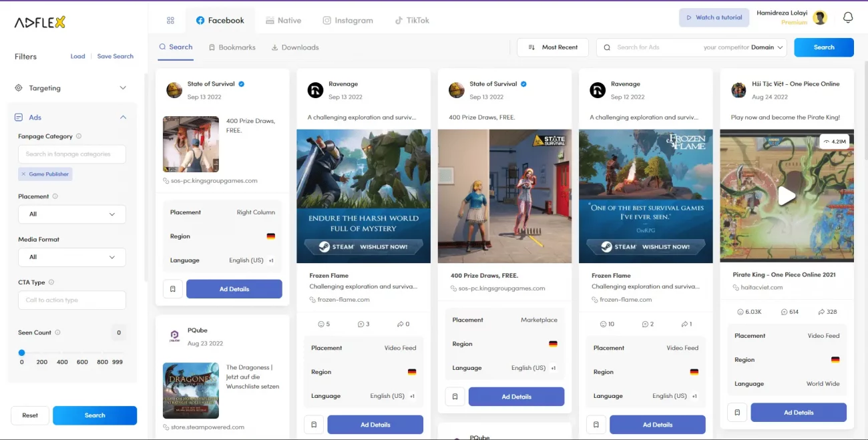This screenshot has width=868, height=440.
Task: Open the Media Format dropdown
Action: click(x=72, y=257)
